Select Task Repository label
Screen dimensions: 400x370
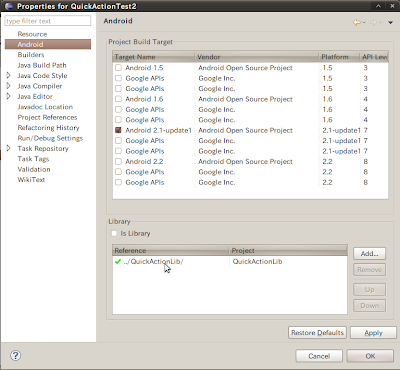click(x=43, y=148)
